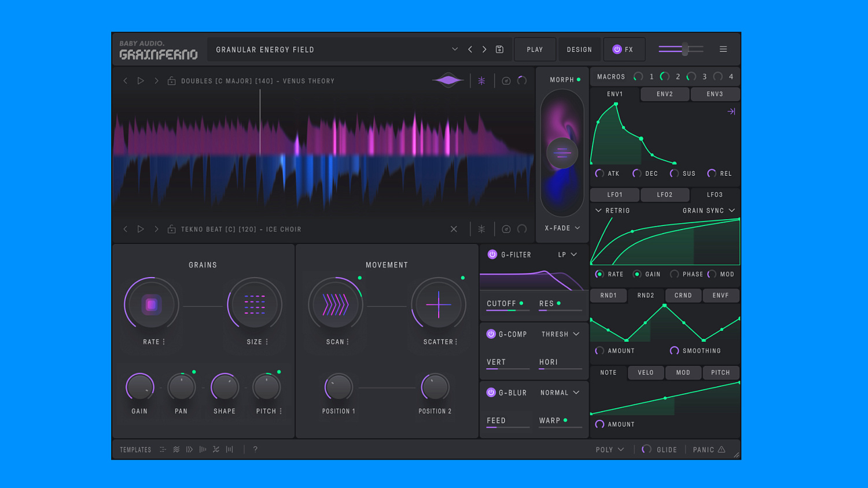Toggle the green dot beside CUTOFF
The width and height of the screenshot is (868, 488).
[521, 303]
